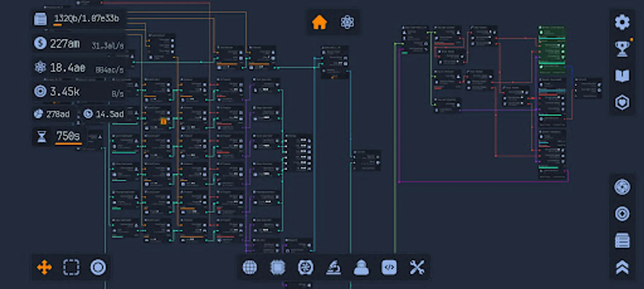Click the 750s timer value
The width and height of the screenshot is (644, 289).
point(68,136)
